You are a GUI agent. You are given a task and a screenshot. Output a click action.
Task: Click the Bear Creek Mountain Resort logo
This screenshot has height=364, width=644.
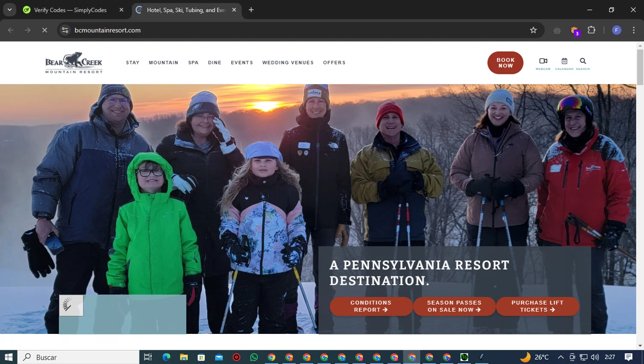click(74, 63)
